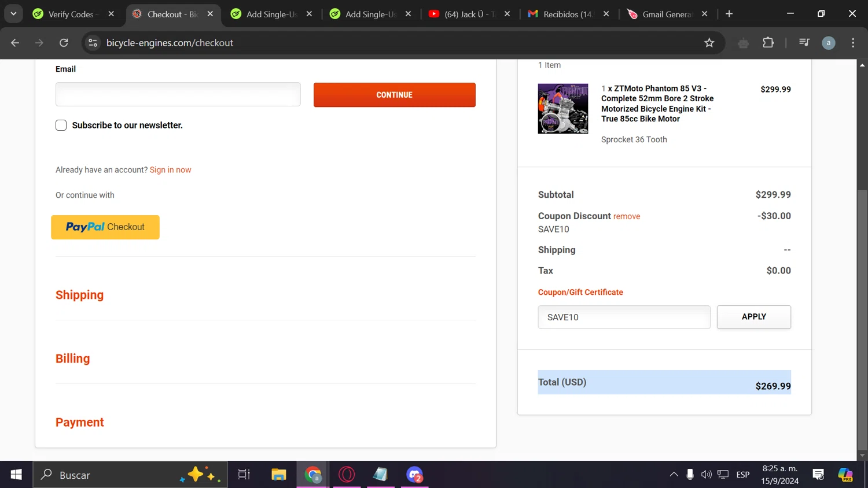Open site information icon in address bar

coord(93,43)
